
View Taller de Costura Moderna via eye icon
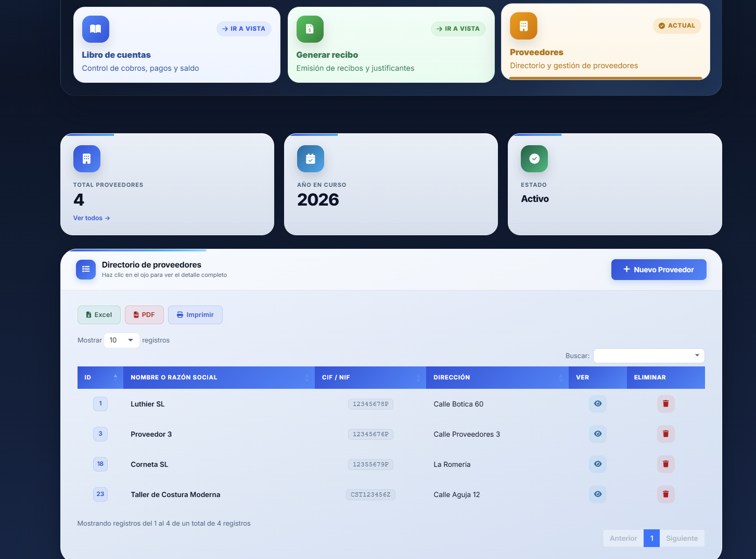598,494
